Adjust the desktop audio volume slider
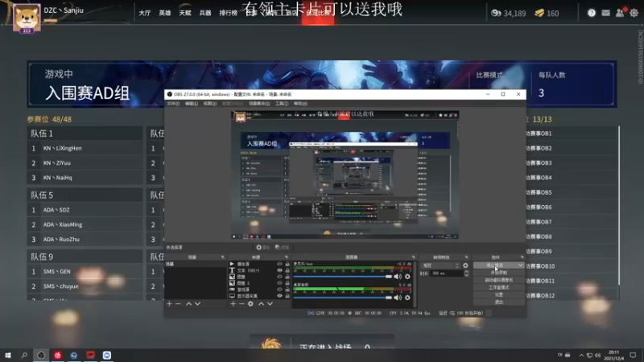 [x=343, y=298]
